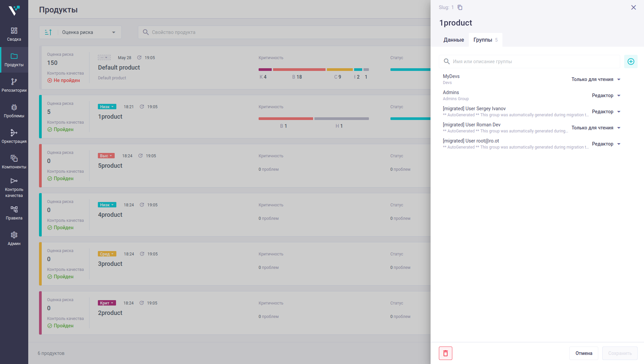This screenshot has width=644, height=364.
Task: Close the 1product side panel
Action: tap(633, 7)
